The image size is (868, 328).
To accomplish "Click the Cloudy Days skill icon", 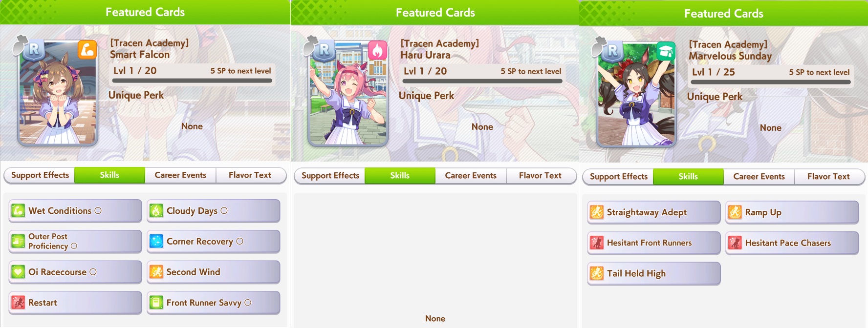I will 156,211.
